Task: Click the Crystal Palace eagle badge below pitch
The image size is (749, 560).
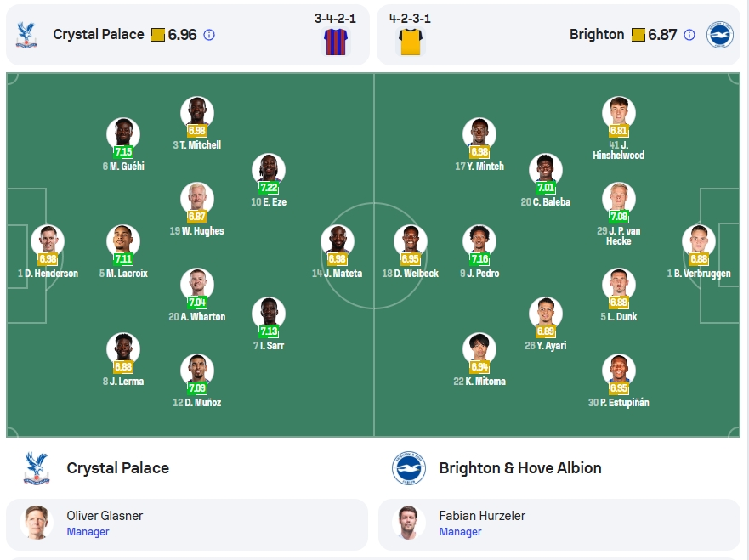Action: click(37, 468)
